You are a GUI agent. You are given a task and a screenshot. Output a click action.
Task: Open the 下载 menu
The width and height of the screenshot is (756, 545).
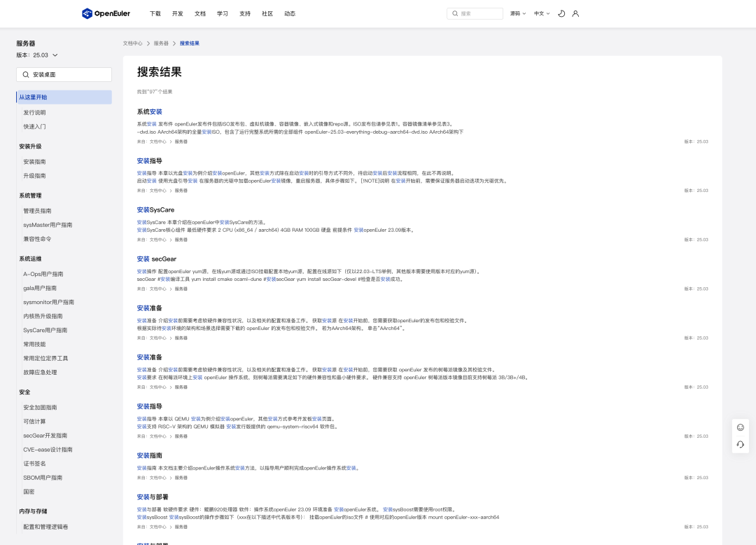coord(155,13)
